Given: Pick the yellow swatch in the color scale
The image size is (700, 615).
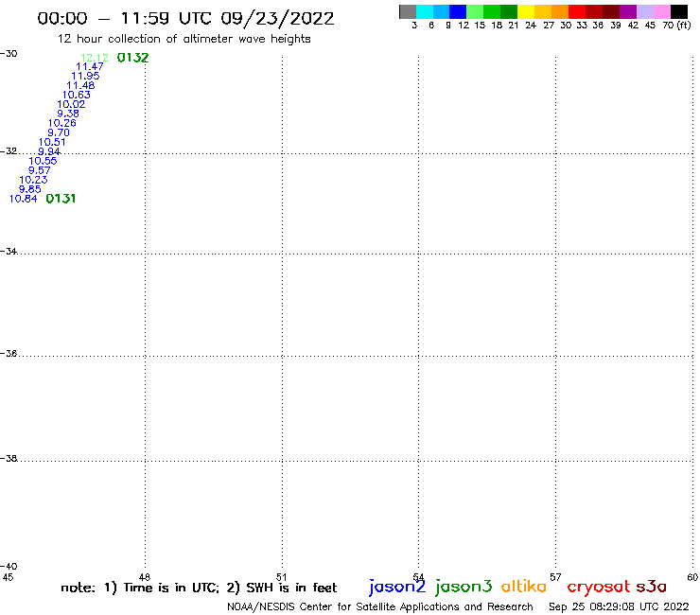Looking at the screenshot, I should click(526, 11).
